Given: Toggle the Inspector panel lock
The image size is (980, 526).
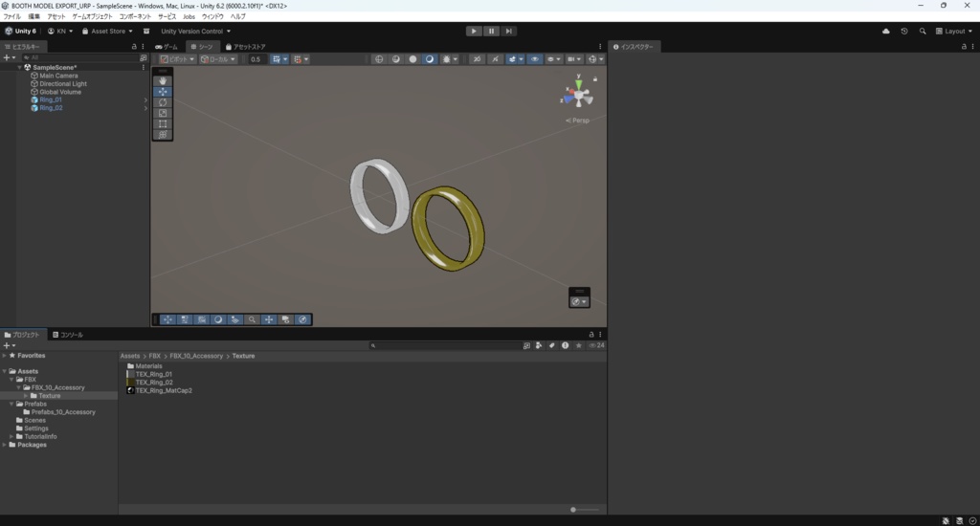Looking at the screenshot, I should (964, 47).
